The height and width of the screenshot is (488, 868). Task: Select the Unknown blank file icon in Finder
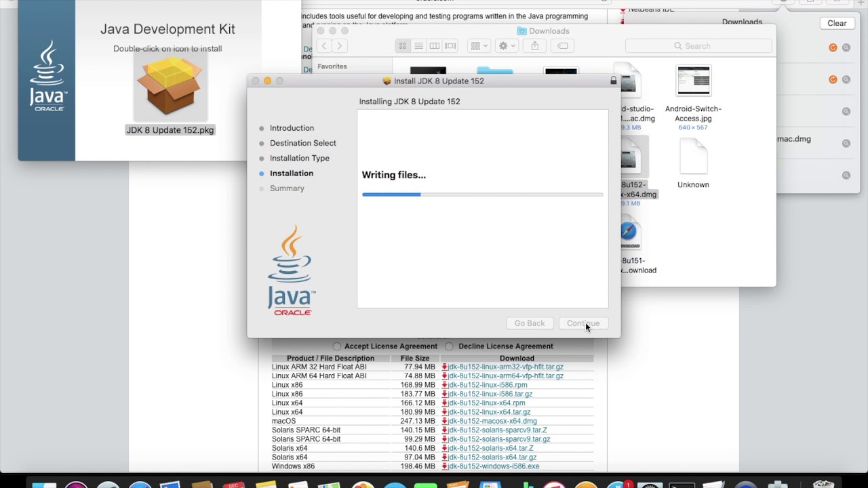pyautogui.click(x=693, y=156)
